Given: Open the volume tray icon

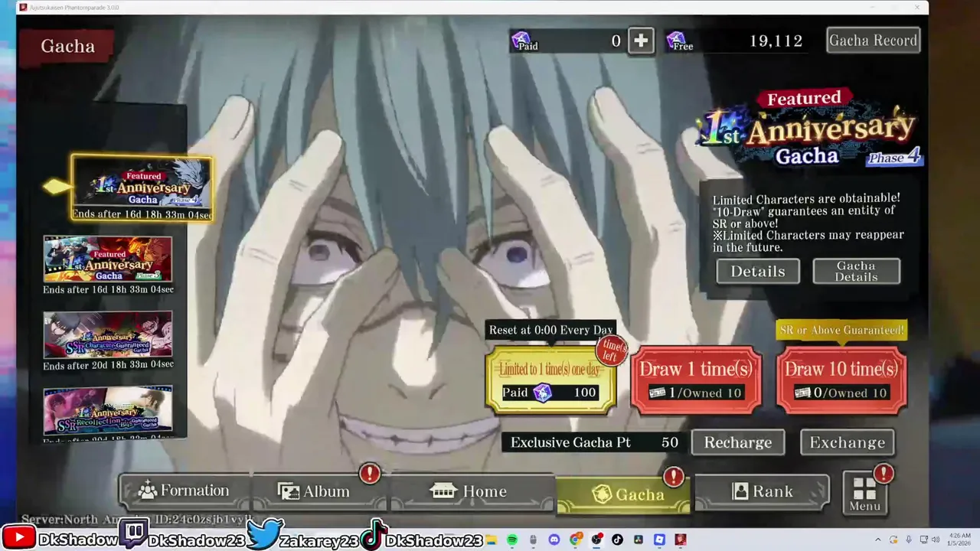Looking at the screenshot, I should point(936,540).
